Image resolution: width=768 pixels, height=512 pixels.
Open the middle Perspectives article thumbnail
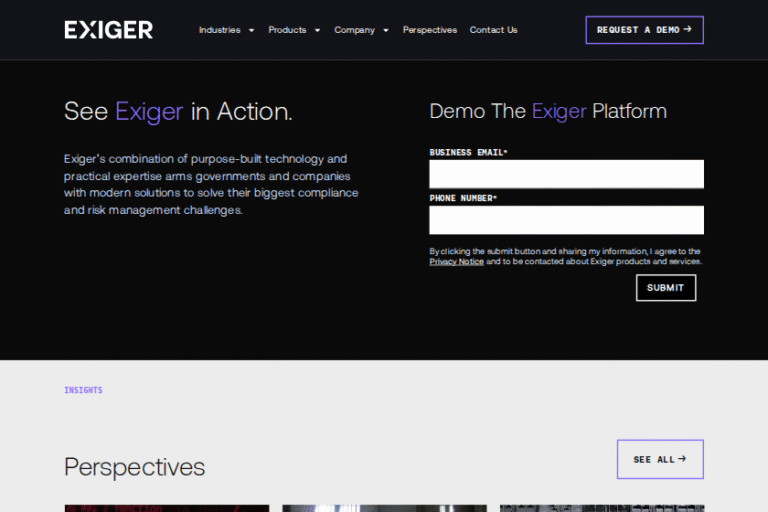(384, 508)
